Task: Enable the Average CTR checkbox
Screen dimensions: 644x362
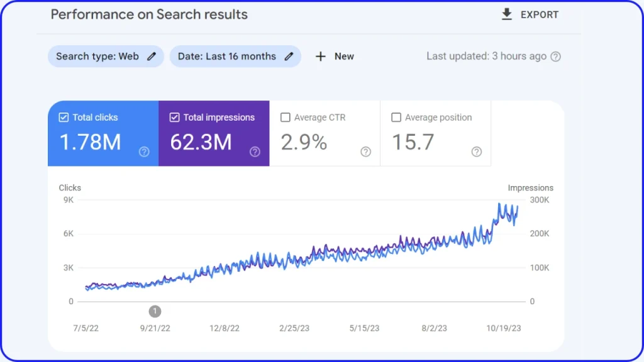Action: pos(286,118)
